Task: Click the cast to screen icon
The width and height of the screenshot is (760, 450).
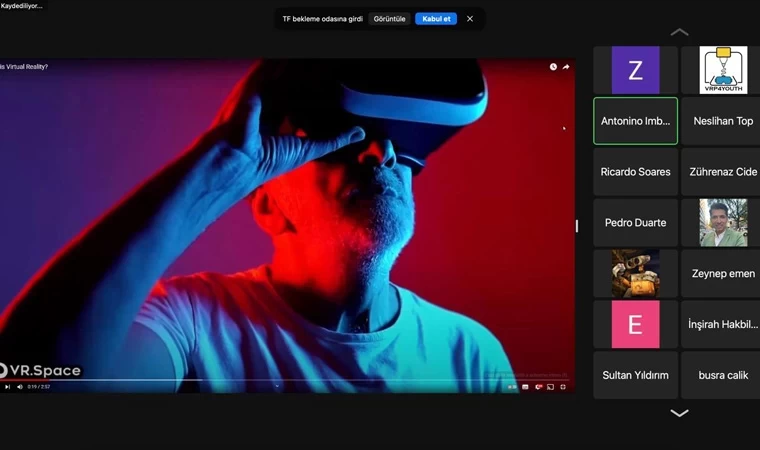Action: pos(550,387)
